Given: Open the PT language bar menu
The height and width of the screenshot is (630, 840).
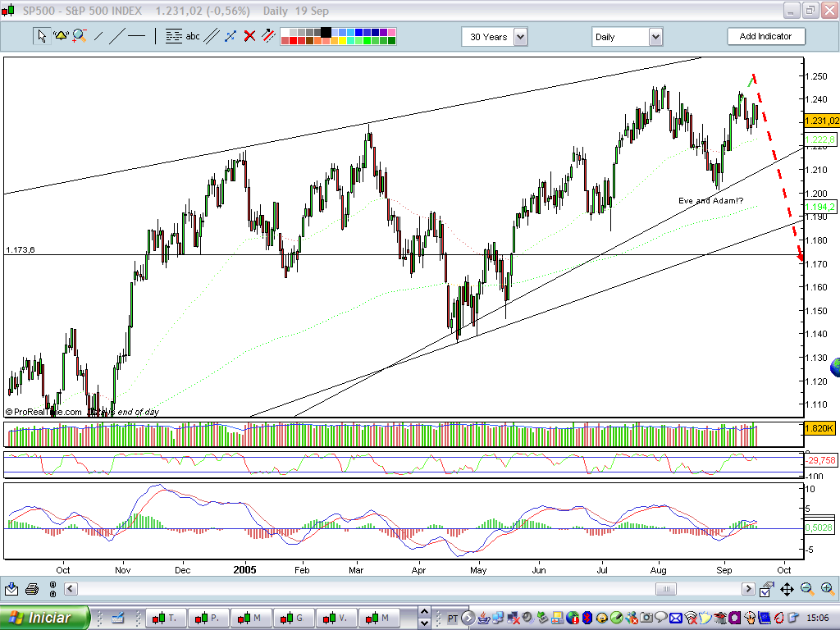Looking at the screenshot, I should pos(452,619).
